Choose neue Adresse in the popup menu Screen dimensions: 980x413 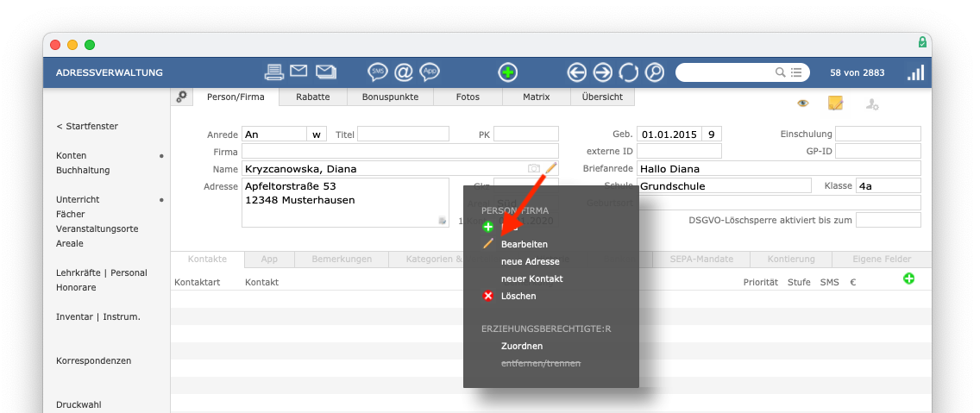[530, 262]
